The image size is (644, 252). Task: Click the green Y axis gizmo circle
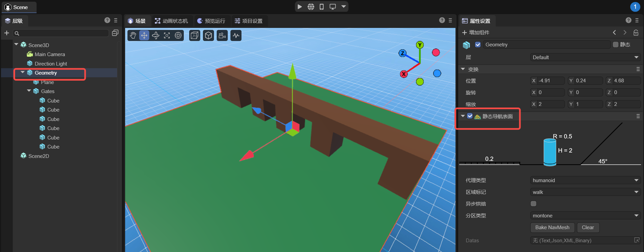(420, 45)
